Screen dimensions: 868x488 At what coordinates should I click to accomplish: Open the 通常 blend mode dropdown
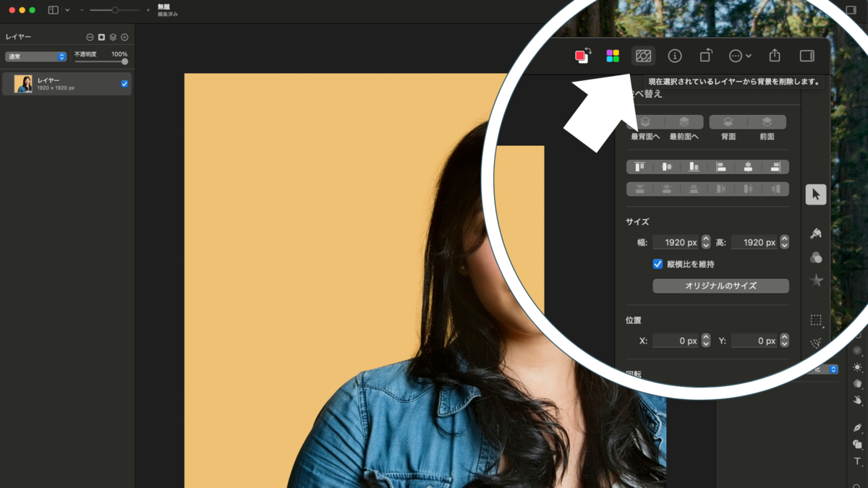point(36,56)
